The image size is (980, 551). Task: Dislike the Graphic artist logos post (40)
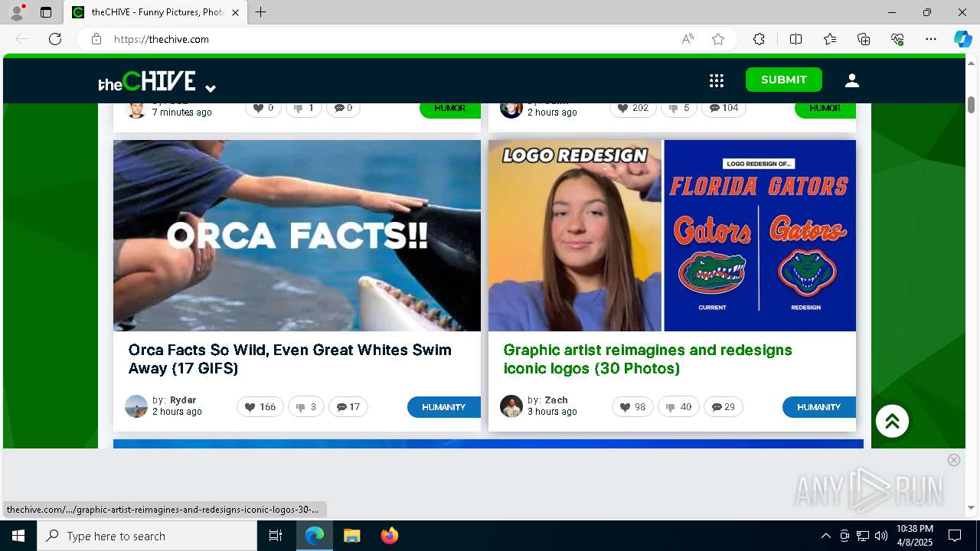[678, 407]
